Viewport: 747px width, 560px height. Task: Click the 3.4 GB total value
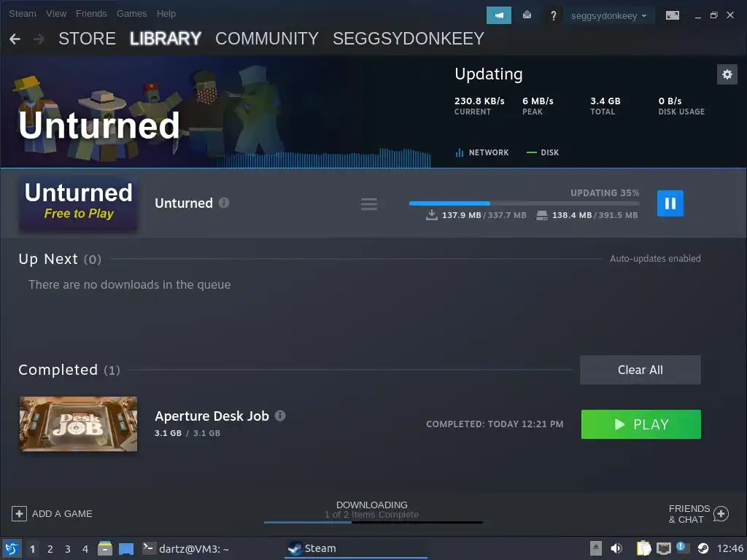pyautogui.click(x=605, y=101)
